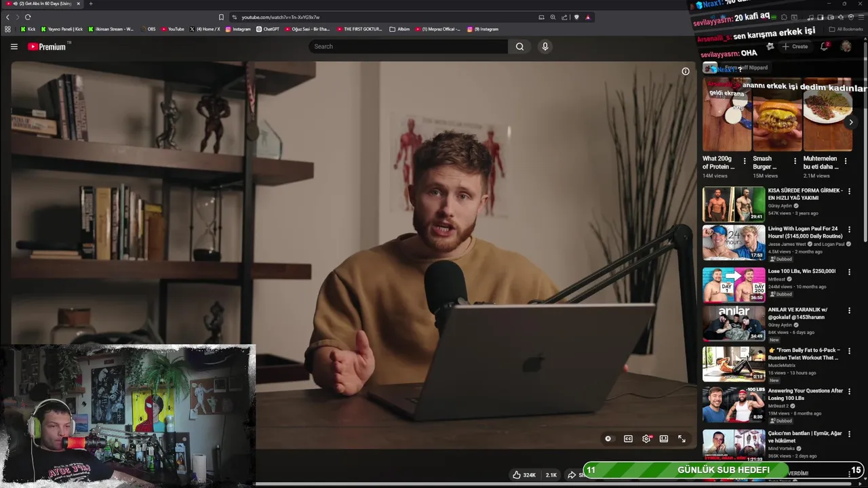Open the Instagram bookmark
The image size is (868, 488).
pyautogui.click(x=238, y=29)
